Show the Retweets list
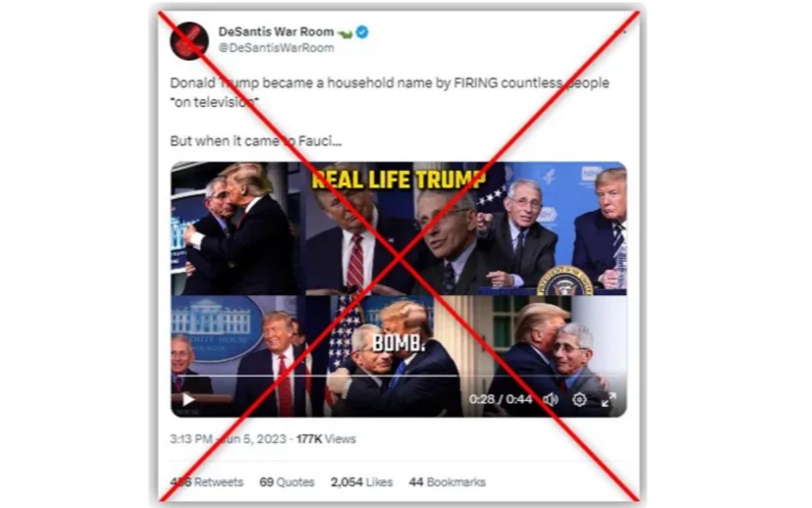812x508 pixels. click(206, 482)
